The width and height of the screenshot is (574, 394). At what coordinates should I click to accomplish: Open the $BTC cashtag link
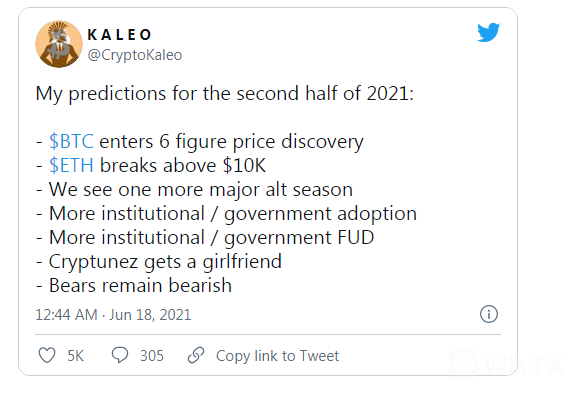click(x=71, y=141)
